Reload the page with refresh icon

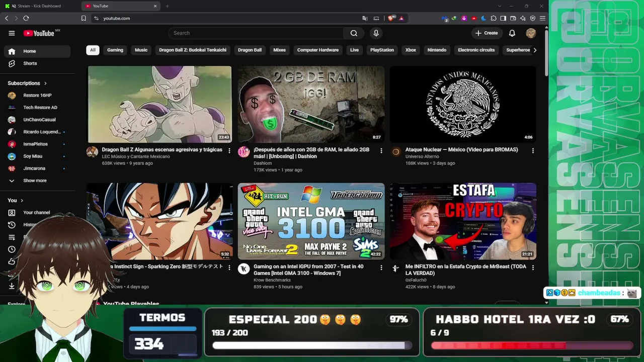click(x=26, y=18)
